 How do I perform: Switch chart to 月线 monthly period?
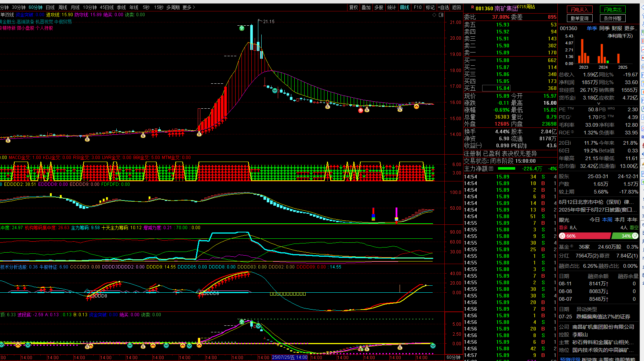(x=75, y=7)
